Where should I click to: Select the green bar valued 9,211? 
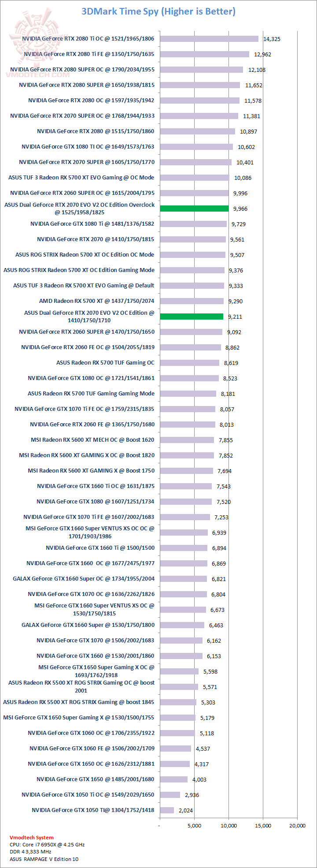(x=192, y=317)
